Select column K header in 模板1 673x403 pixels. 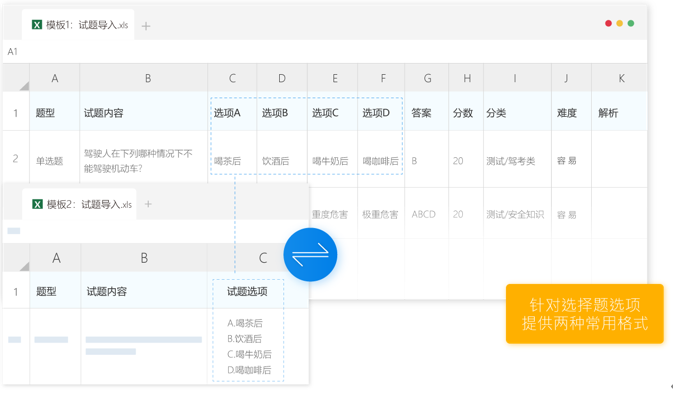coord(620,78)
